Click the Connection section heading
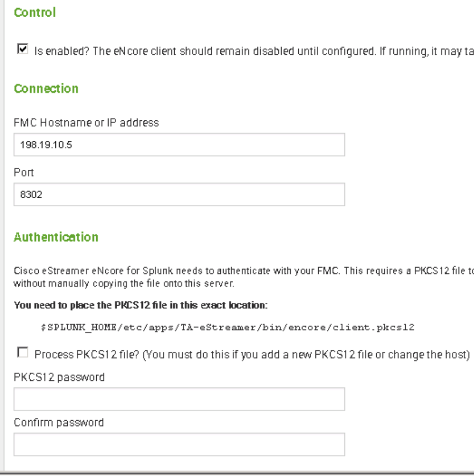This screenshot has width=474, height=476. point(46,89)
